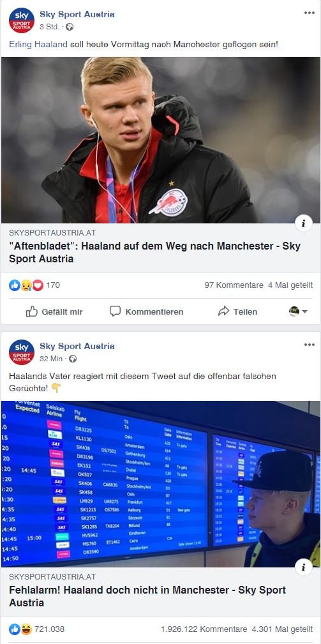The height and width of the screenshot is (644, 321).
Task: Click the globe privacy icon beside 32 Min
Action: coord(73,359)
